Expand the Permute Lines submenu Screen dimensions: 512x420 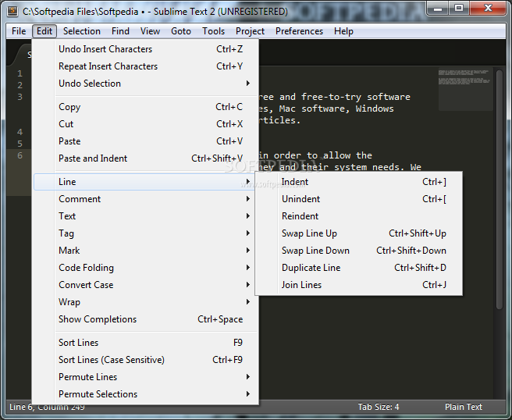click(x=146, y=377)
